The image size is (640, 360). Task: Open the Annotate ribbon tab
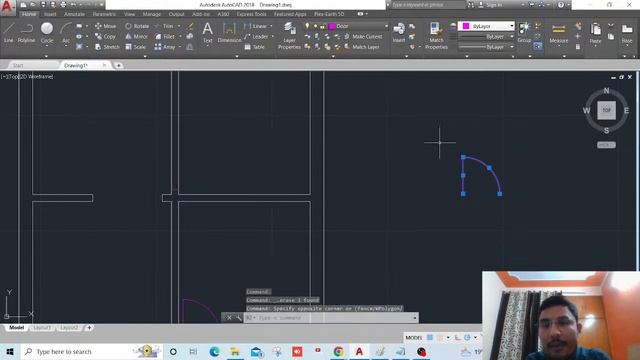point(74,14)
